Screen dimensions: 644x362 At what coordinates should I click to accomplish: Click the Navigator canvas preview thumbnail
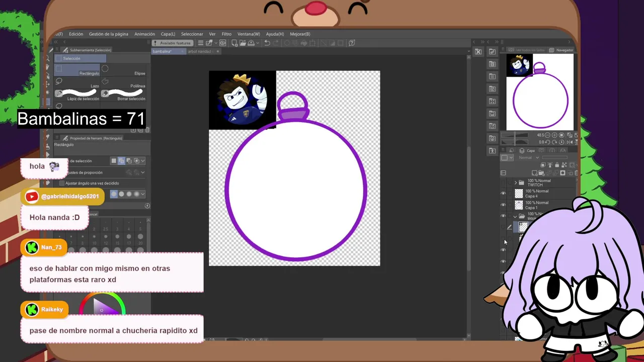tap(540, 92)
